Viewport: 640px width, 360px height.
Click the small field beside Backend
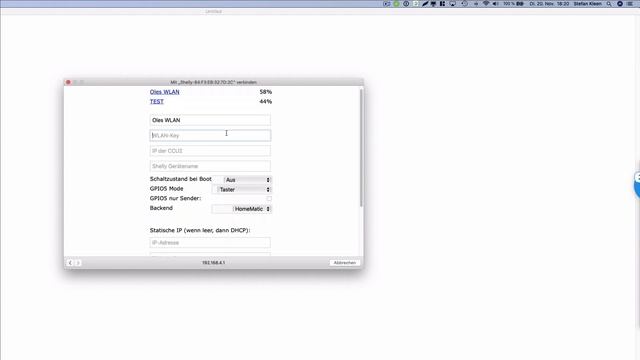(222, 209)
